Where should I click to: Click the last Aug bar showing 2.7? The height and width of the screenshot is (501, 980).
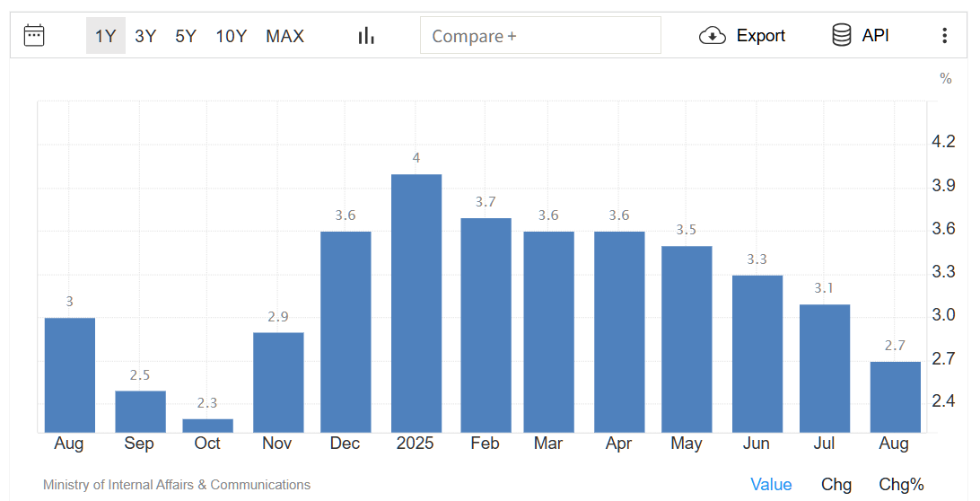pyautogui.click(x=895, y=397)
